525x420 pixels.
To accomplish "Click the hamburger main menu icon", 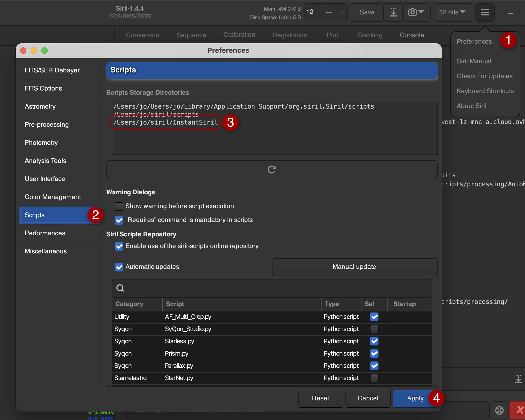I will pos(485,12).
